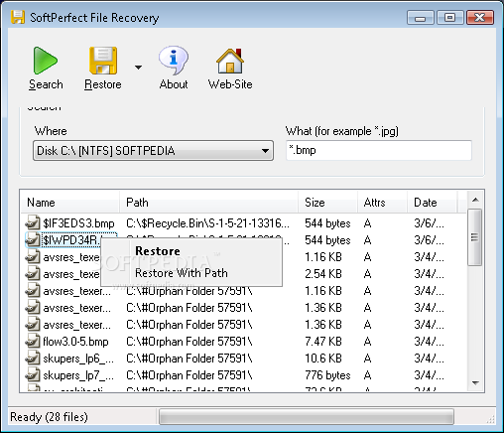Screen dimensions: 504x433
Task: Select the $IWPD34R file icon
Action: [x=33, y=239]
